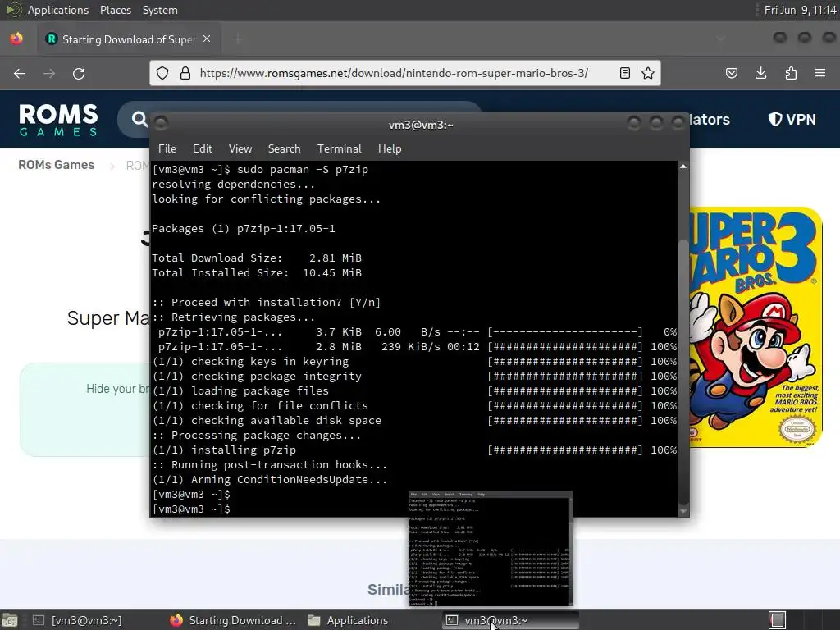Click the vm3@vm3:~ terminal taskbar button
The width and height of the screenshot is (840, 630).
pos(510,620)
